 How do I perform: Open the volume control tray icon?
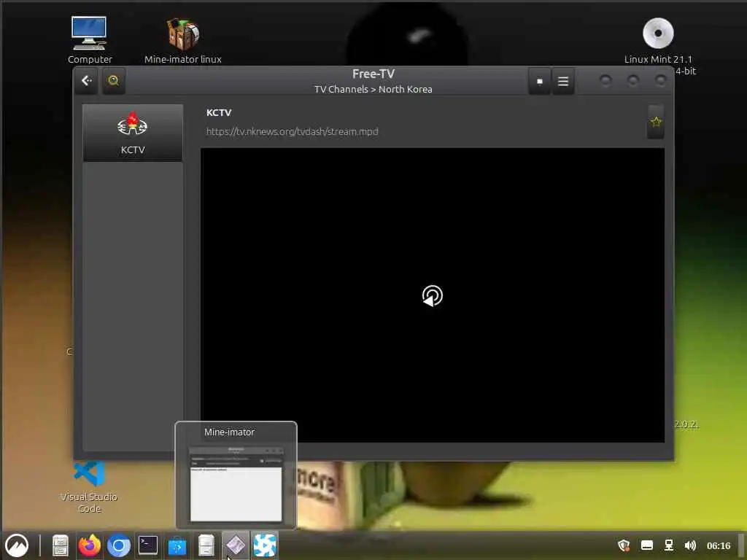click(x=690, y=545)
